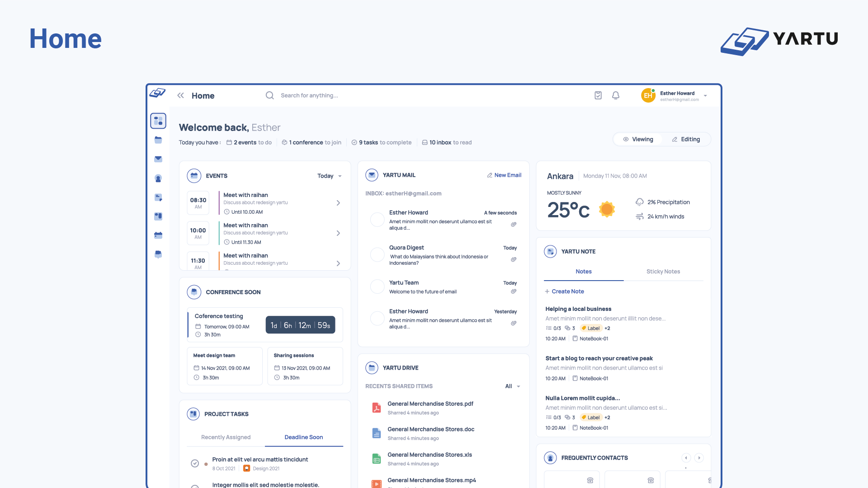Image resolution: width=868 pixels, height=488 pixels.
Task: Switch to the Notes tab
Action: (584, 272)
